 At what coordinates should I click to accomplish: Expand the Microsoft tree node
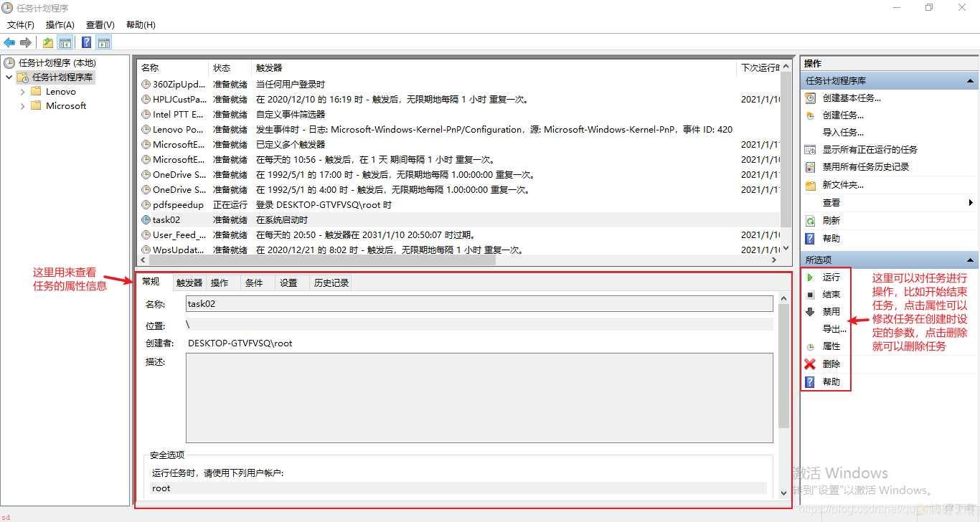pyautogui.click(x=22, y=106)
